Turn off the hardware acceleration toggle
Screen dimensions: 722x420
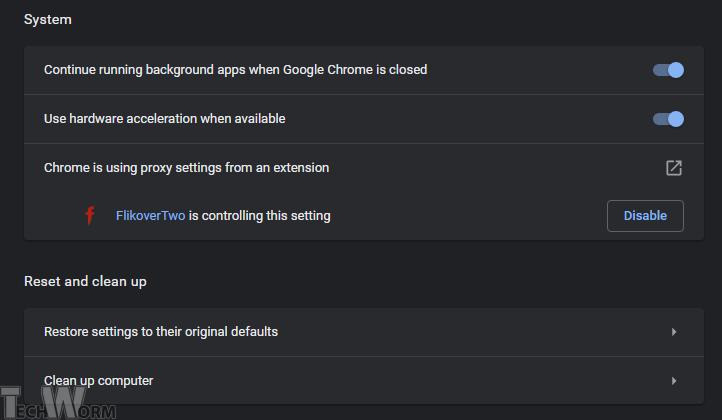point(668,119)
